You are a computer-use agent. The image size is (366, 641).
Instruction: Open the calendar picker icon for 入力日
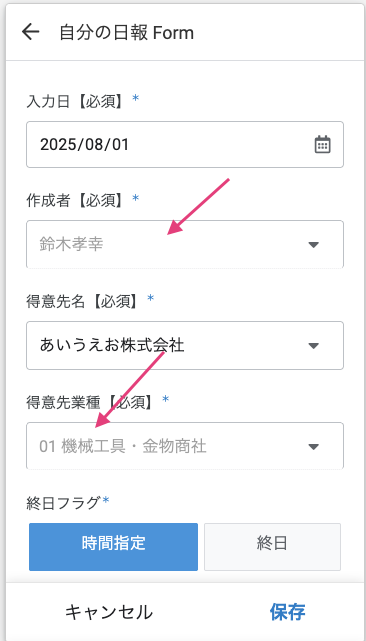(x=322, y=144)
